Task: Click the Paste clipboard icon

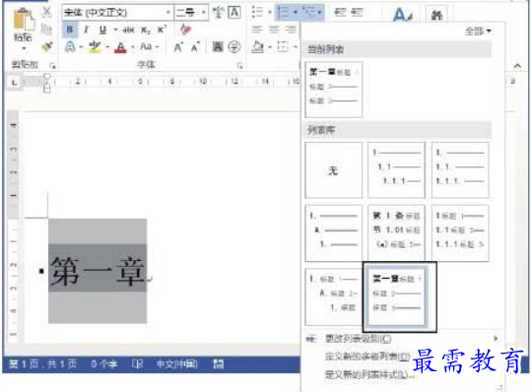Action: 24,20
